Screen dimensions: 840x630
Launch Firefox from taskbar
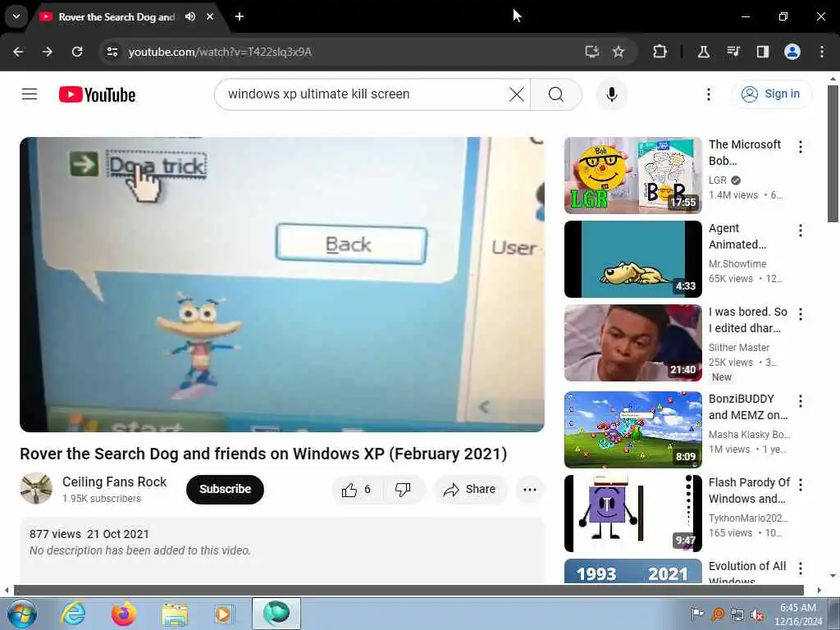124,614
